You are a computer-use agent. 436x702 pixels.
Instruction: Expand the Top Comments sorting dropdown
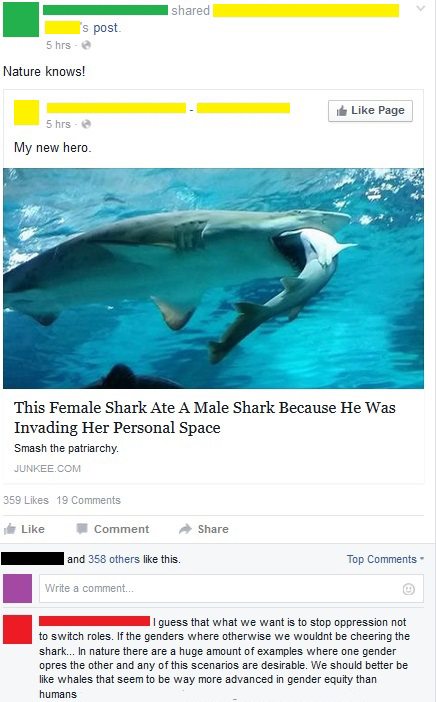(x=385, y=559)
